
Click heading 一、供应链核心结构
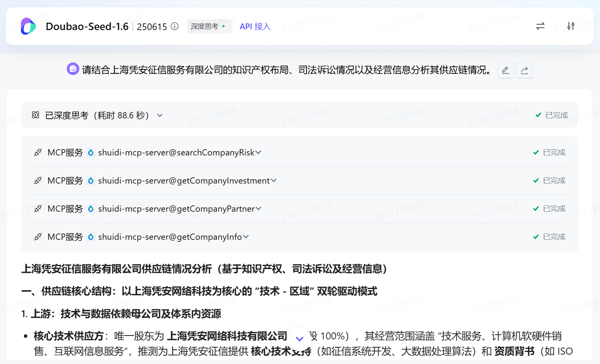tap(199, 291)
